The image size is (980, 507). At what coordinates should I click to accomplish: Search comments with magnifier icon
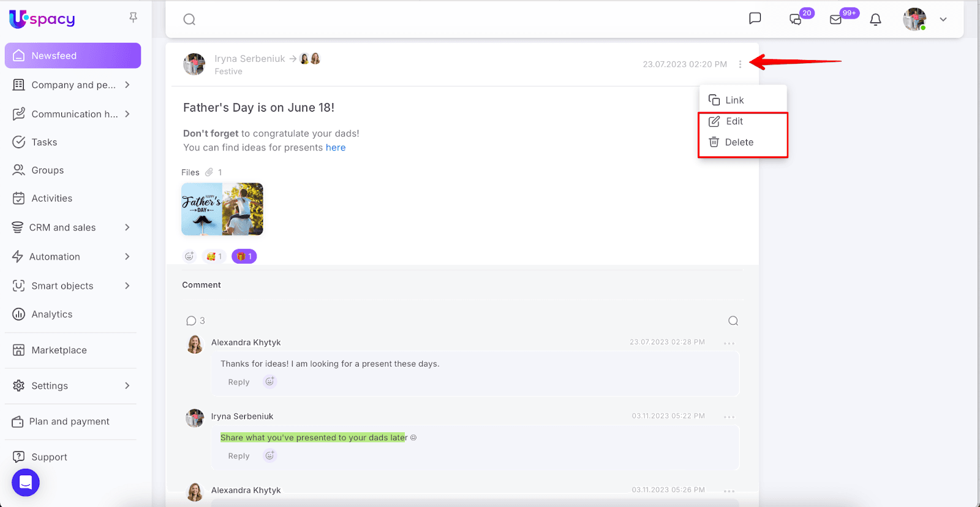pos(733,321)
